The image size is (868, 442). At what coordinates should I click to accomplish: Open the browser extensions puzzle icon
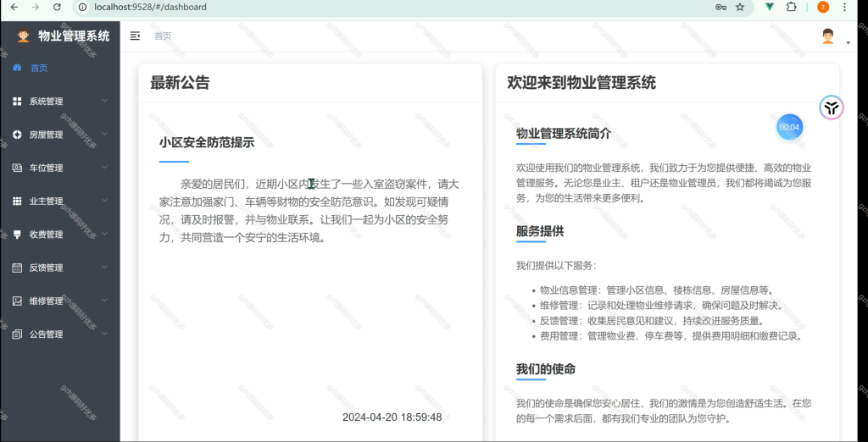[x=791, y=7]
